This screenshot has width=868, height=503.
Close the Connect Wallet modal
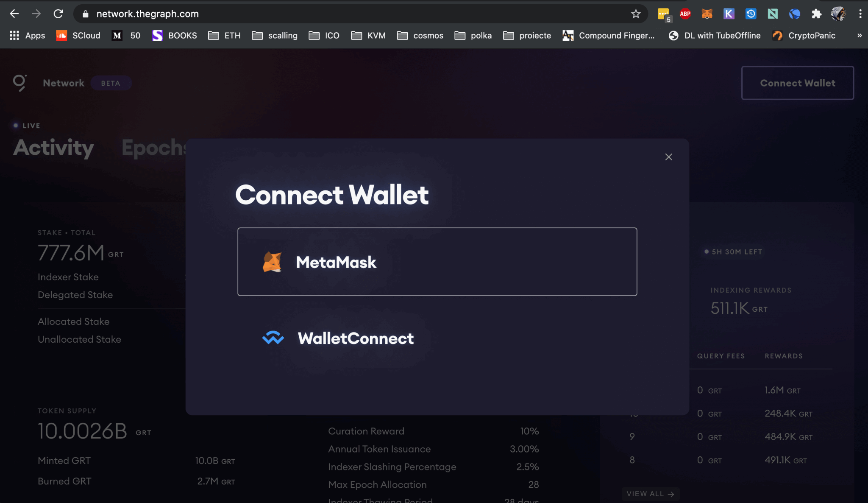click(669, 157)
